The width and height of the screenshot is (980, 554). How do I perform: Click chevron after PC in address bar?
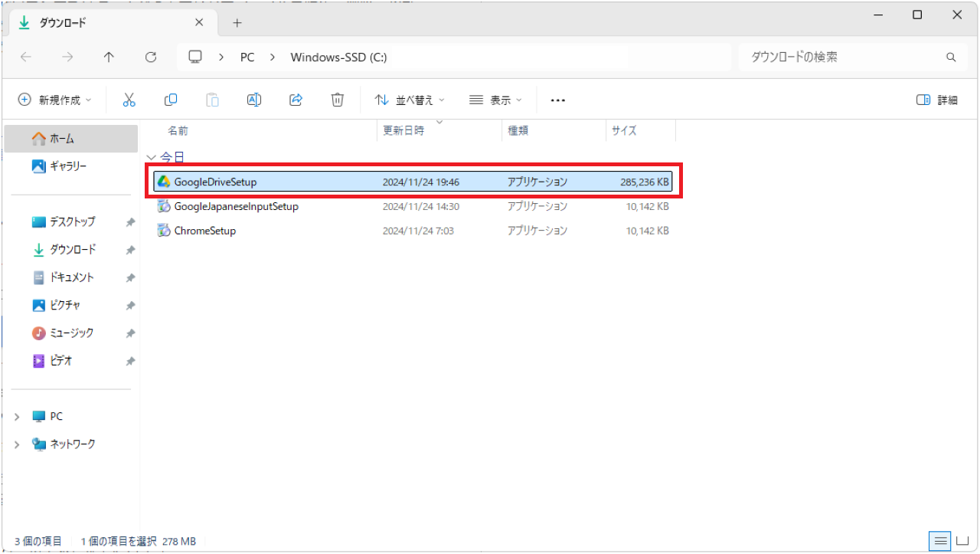273,57
